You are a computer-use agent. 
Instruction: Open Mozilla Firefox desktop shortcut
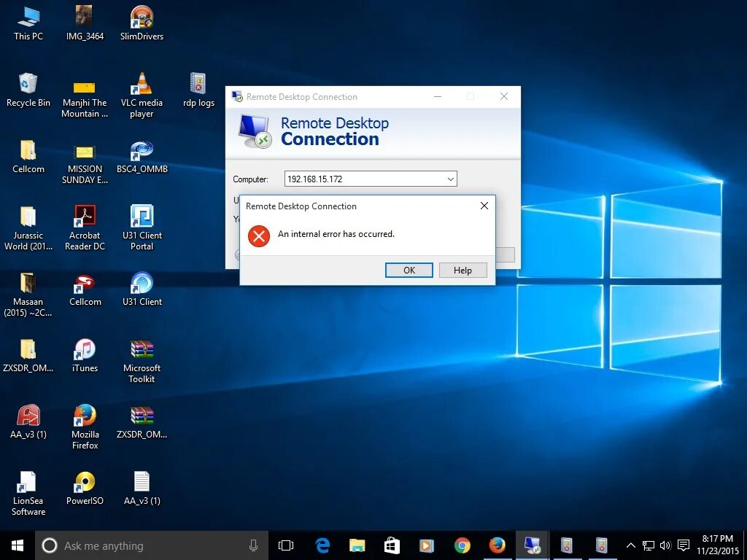[x=85, y=416]
